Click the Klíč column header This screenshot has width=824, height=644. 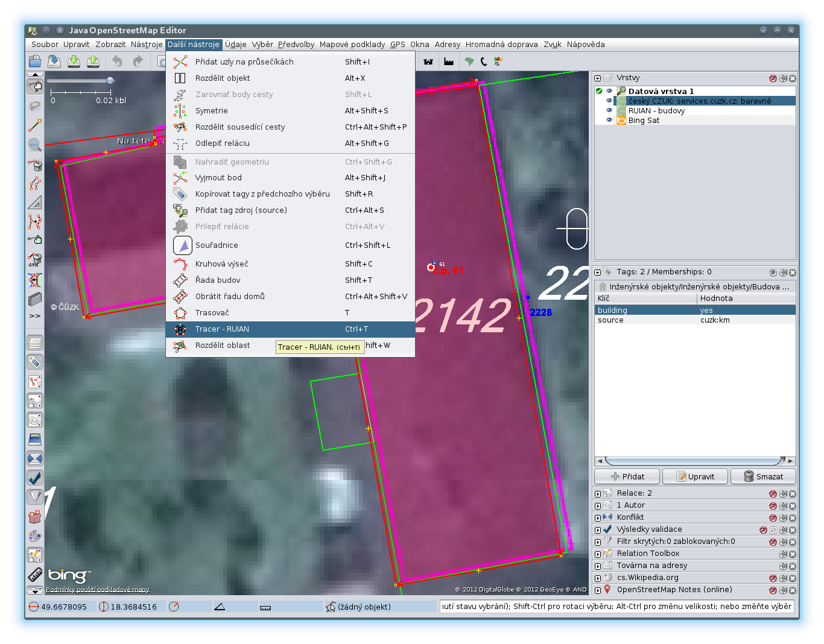click(x=646, y=298)
